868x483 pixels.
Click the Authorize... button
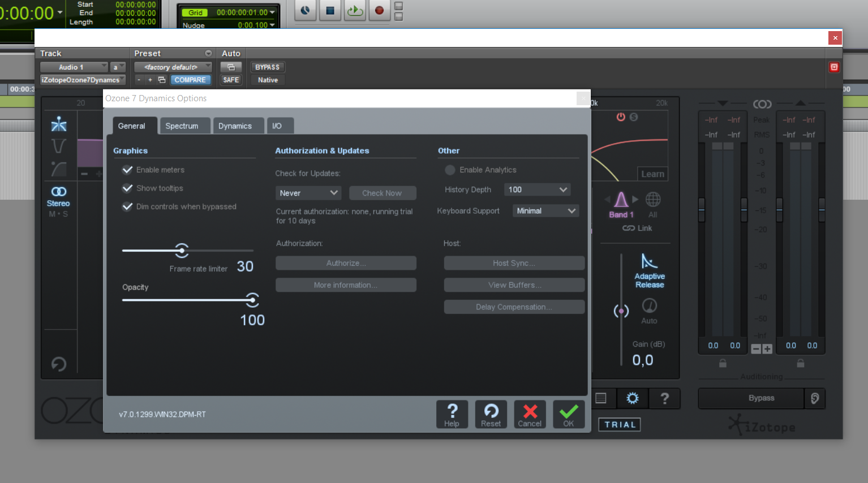346,263
